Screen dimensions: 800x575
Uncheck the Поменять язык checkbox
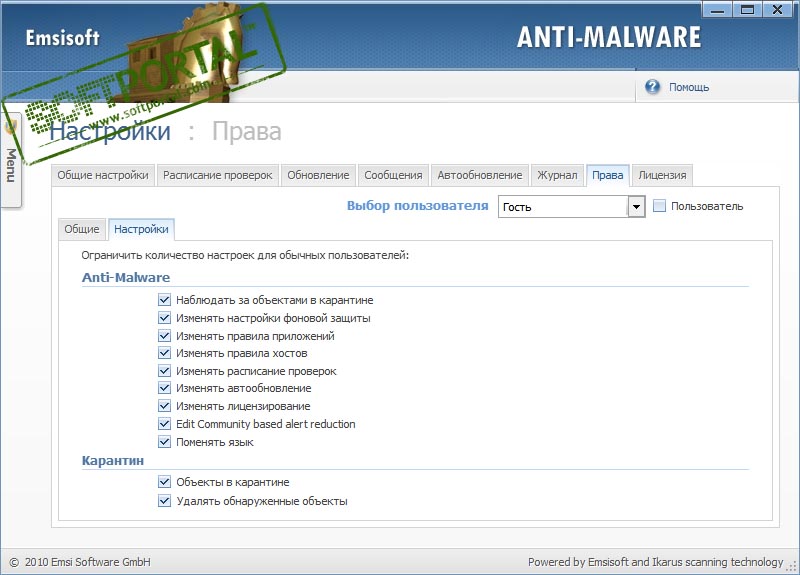click(164, 442)
